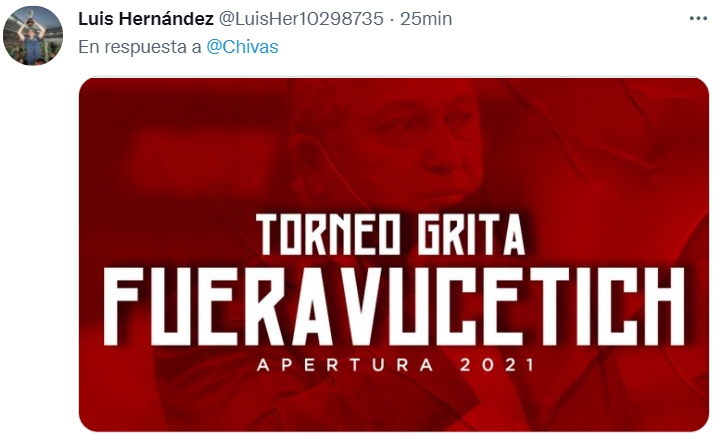Select the word GRITA in the graphic
This screenshot has height=438, width=715.
pos(472,234)
